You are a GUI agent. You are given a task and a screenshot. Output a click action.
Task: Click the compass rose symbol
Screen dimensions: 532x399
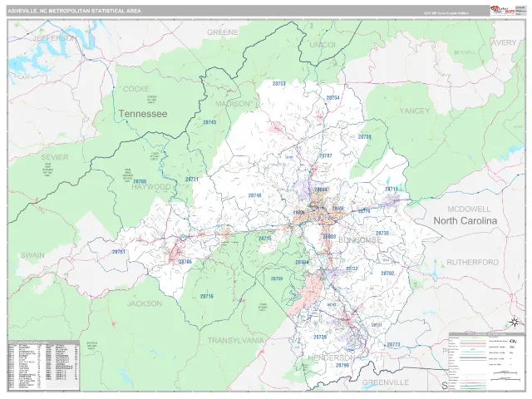click(515, 322)
